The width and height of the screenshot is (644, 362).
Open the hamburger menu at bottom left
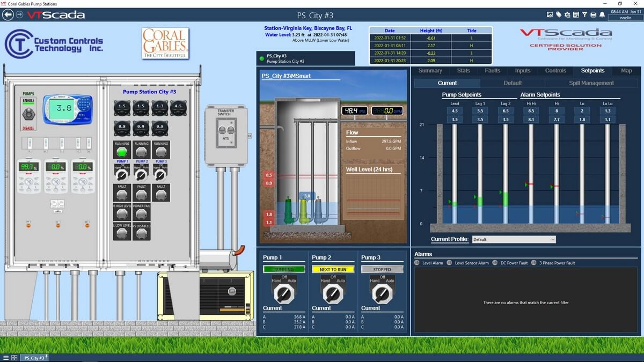pyautogui.click(x=5, y=358)
